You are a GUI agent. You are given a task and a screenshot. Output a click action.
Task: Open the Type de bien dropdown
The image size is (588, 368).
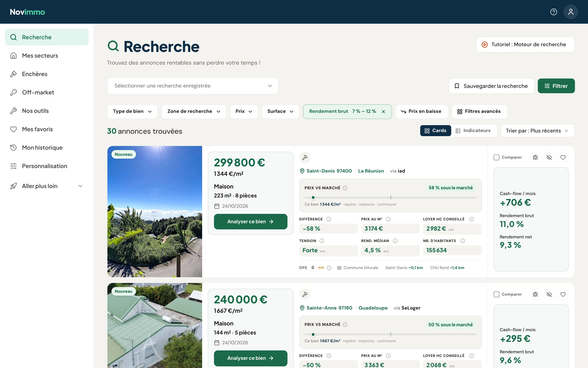pyautogui.click(x=133, y=111)
